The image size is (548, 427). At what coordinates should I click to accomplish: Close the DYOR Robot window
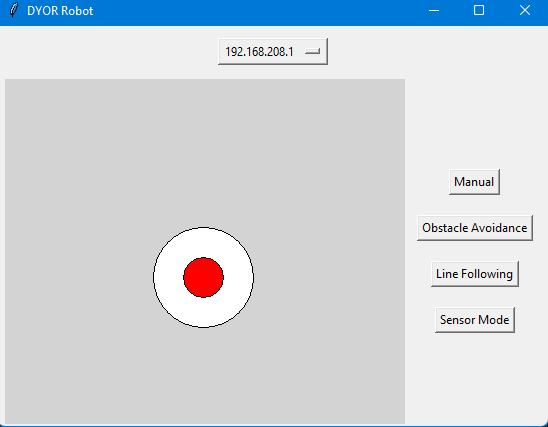(525, 10)
